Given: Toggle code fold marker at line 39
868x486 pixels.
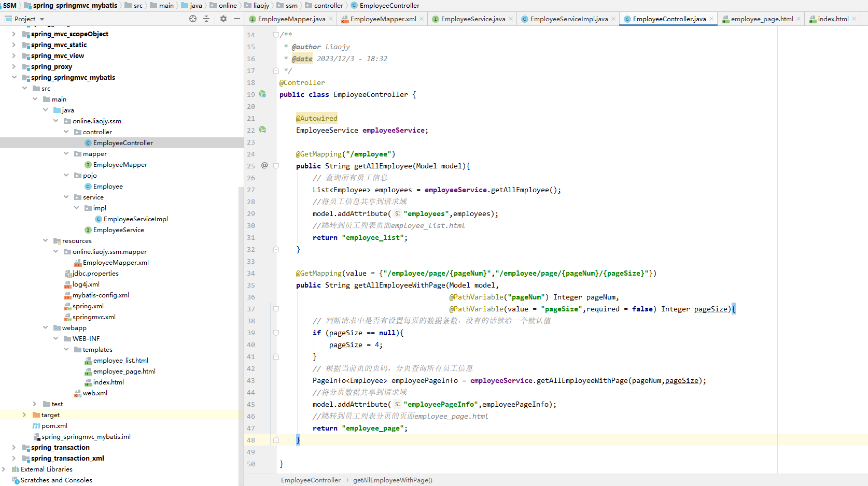Looking at the screenshot, I should pyautogui.click(x=276, y=333).
